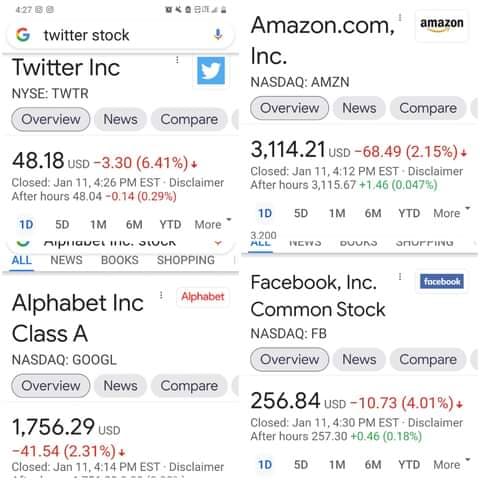Expand More range dropdown under Twitter
The image size is (480, 480).
click(x=213, y=224)
